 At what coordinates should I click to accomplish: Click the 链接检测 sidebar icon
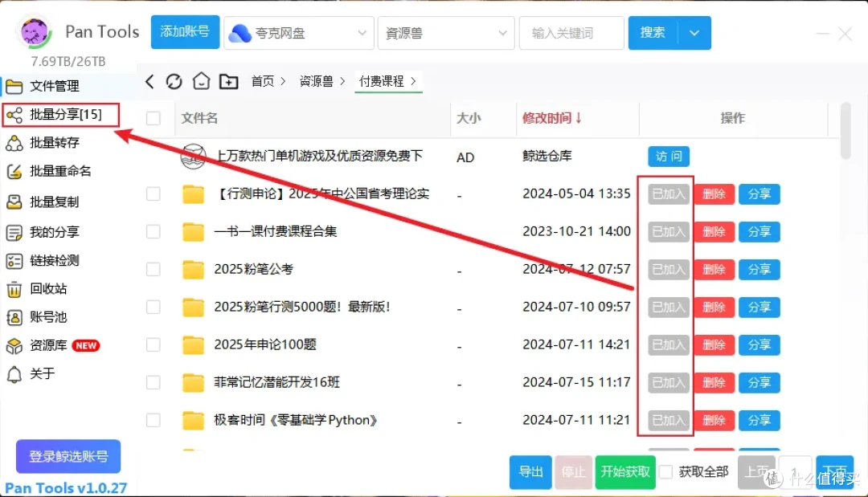[x=14, y=261]
